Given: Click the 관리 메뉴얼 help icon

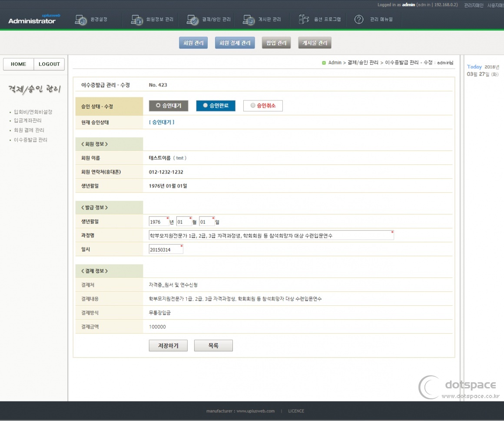Looking at the screenshot, I should click(358, 20).
